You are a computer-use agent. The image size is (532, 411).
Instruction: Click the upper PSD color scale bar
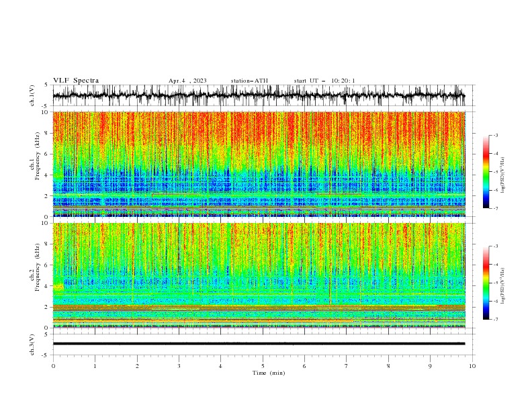click(x=486, y=172)
